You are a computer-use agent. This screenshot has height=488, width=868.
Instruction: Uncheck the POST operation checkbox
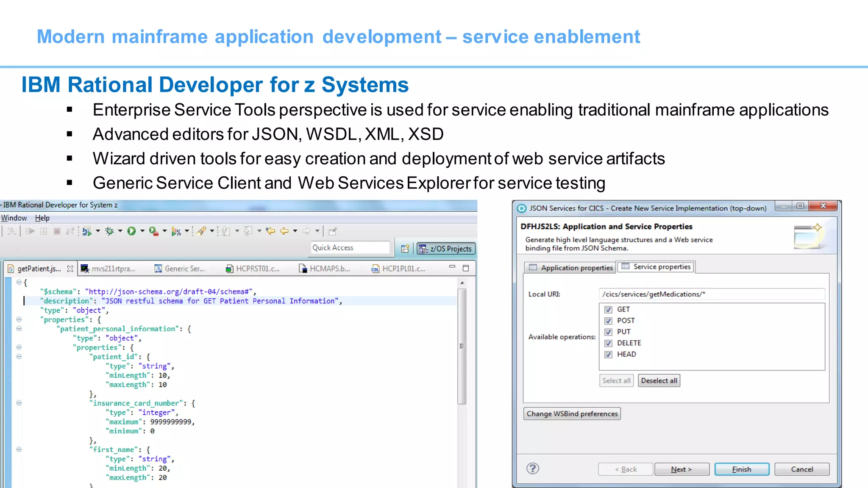pyautogui.click(x=609, y=321)
